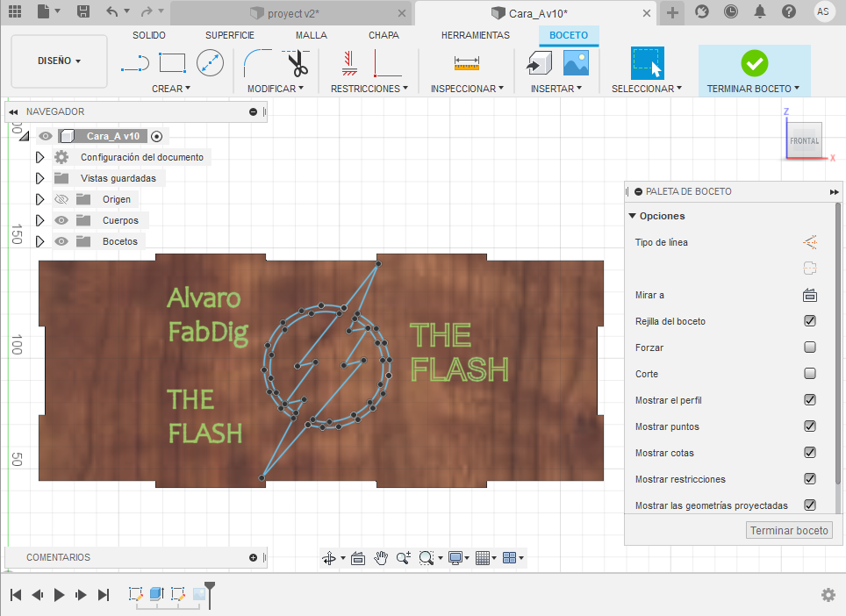Click the Save disk icon

click(x=83, y=11)
